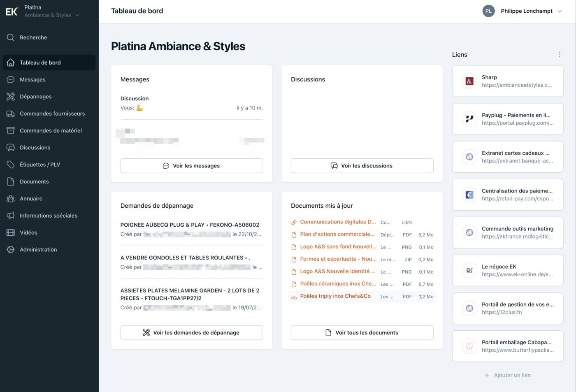Open Messages in the sidebar

point(33,80)
